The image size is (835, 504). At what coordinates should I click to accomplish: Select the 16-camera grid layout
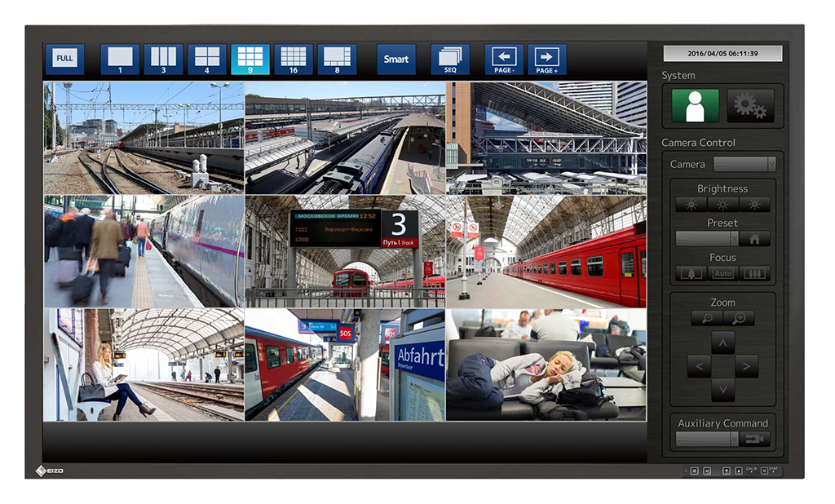pyautogui.click(x=294, y=59)
